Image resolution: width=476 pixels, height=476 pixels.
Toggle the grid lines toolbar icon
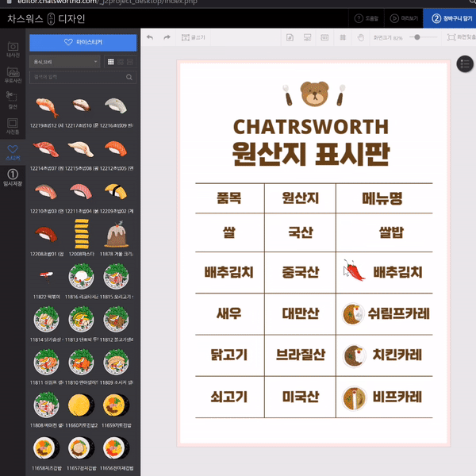pos(343,37)
